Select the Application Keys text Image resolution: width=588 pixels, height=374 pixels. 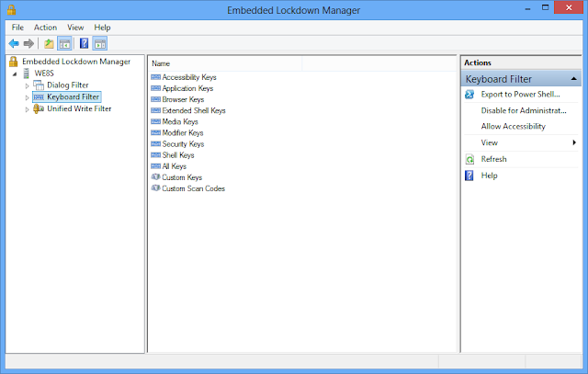pos(187,88)
